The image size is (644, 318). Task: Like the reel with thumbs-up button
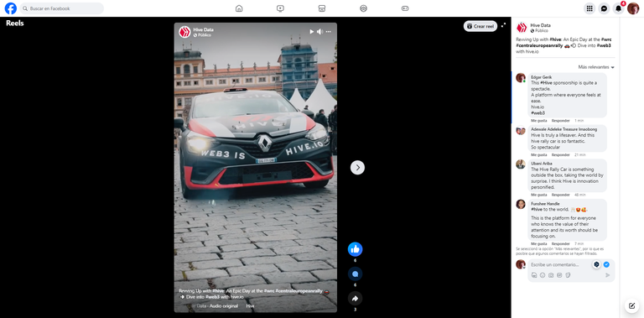[356, 249]
